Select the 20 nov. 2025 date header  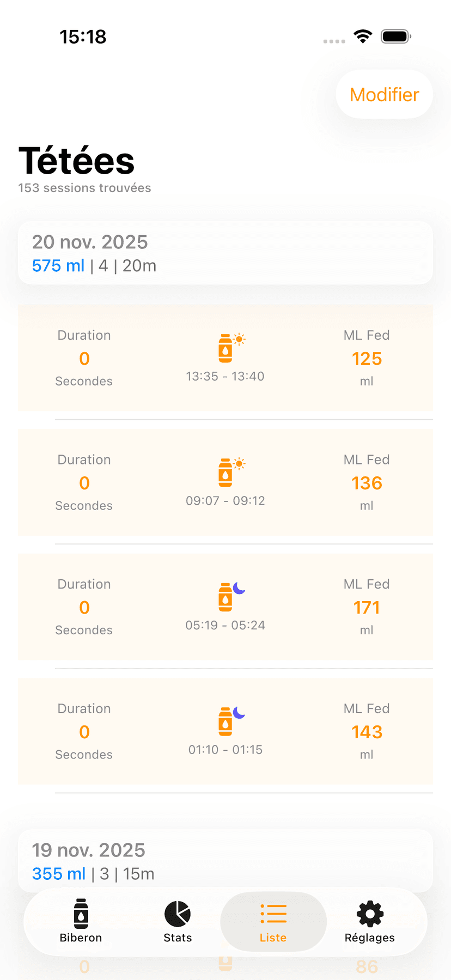[x=90, y=242]
